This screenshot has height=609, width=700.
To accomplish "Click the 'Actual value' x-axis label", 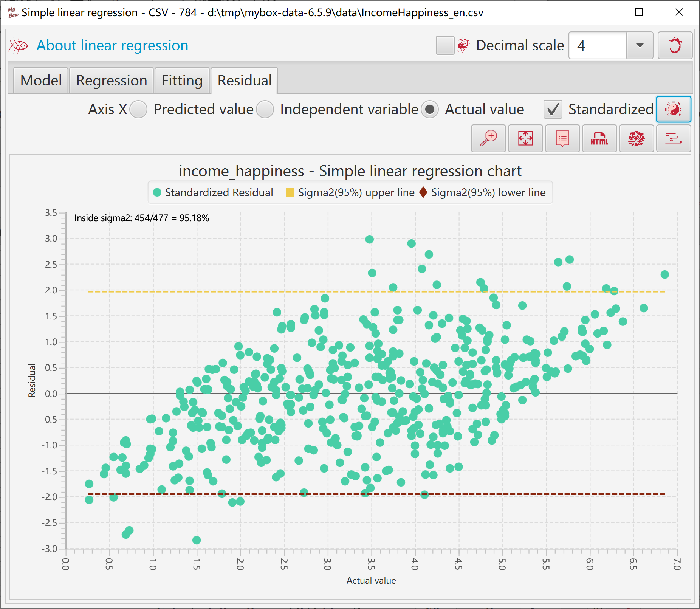I will pyautogui.click(x=371, y=581).
